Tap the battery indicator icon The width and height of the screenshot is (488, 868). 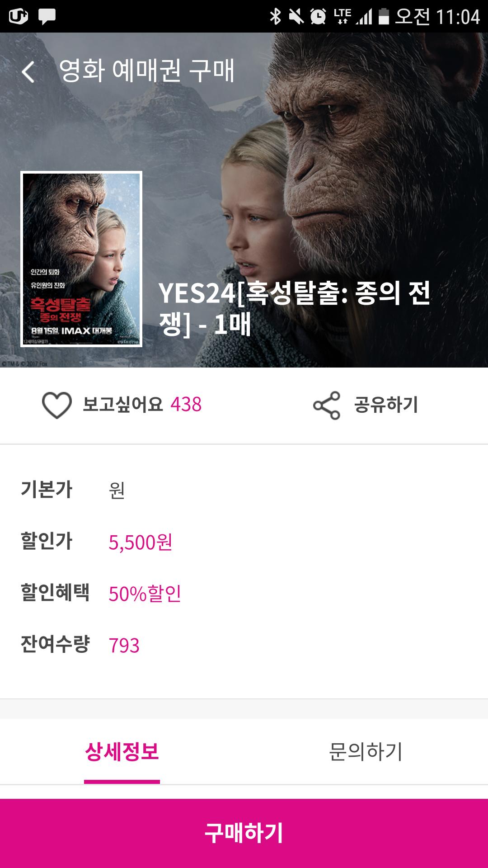coord(384,17)
